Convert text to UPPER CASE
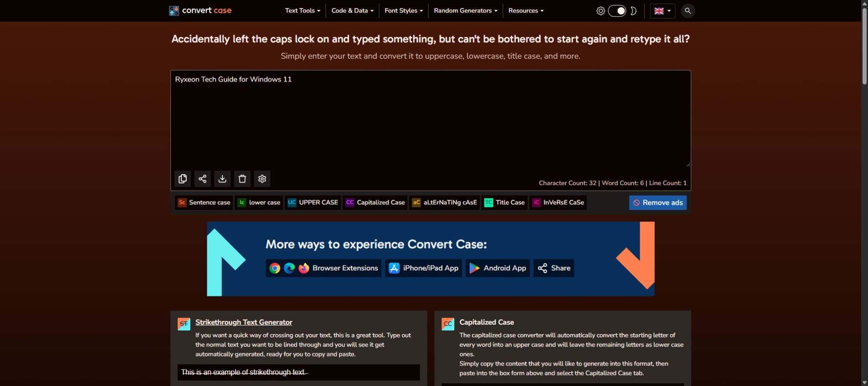 click(313, 203)
